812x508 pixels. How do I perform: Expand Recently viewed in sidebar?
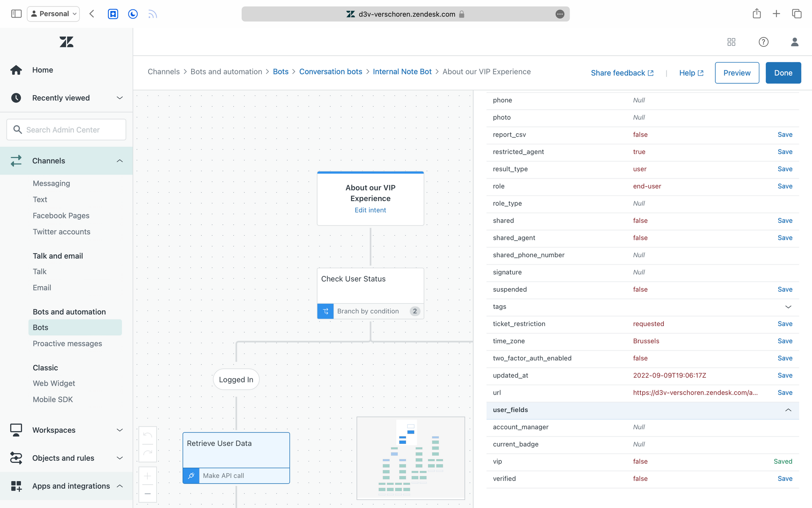point(119,98)
